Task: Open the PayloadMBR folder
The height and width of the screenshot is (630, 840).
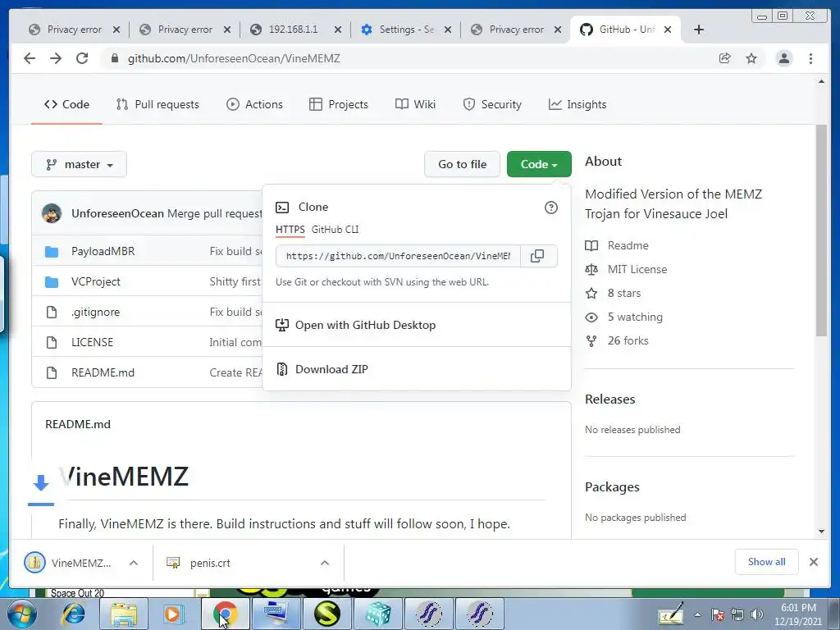Action: (x=103, y=251)
